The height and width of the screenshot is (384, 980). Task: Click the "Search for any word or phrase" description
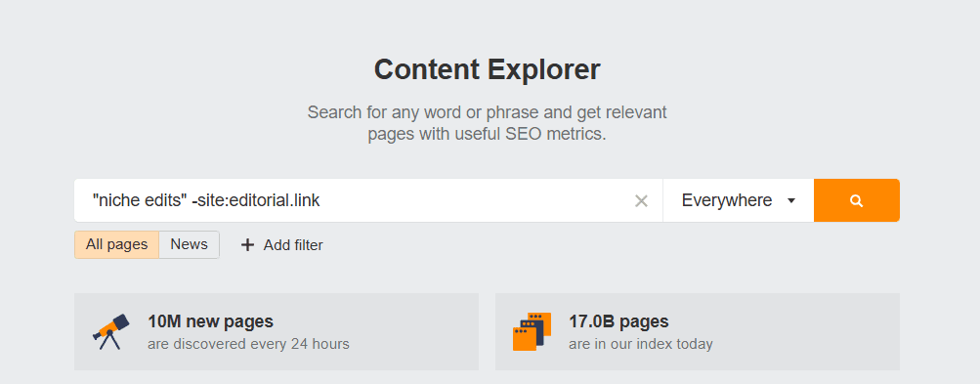tap(487, 123)
